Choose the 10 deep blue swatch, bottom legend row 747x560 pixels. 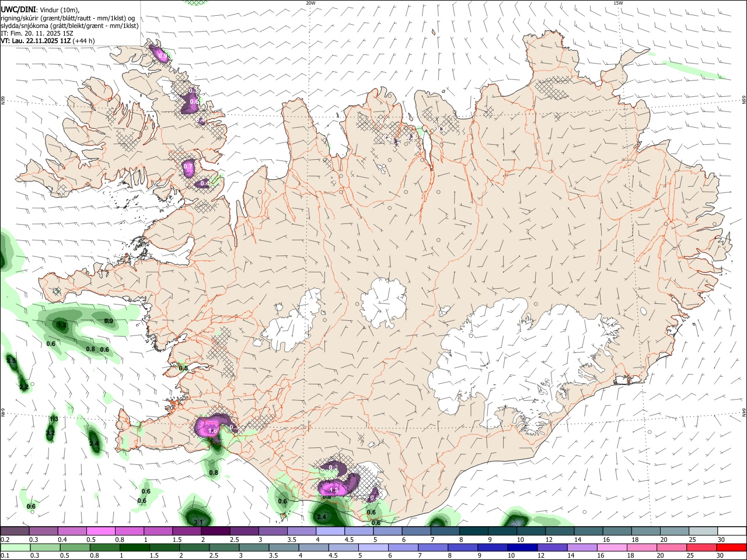(x=522, y=548)
